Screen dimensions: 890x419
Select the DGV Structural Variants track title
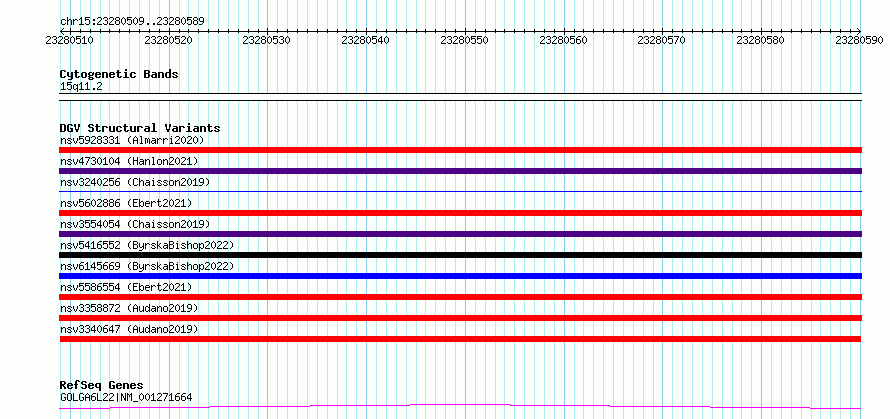click(140, 128)
